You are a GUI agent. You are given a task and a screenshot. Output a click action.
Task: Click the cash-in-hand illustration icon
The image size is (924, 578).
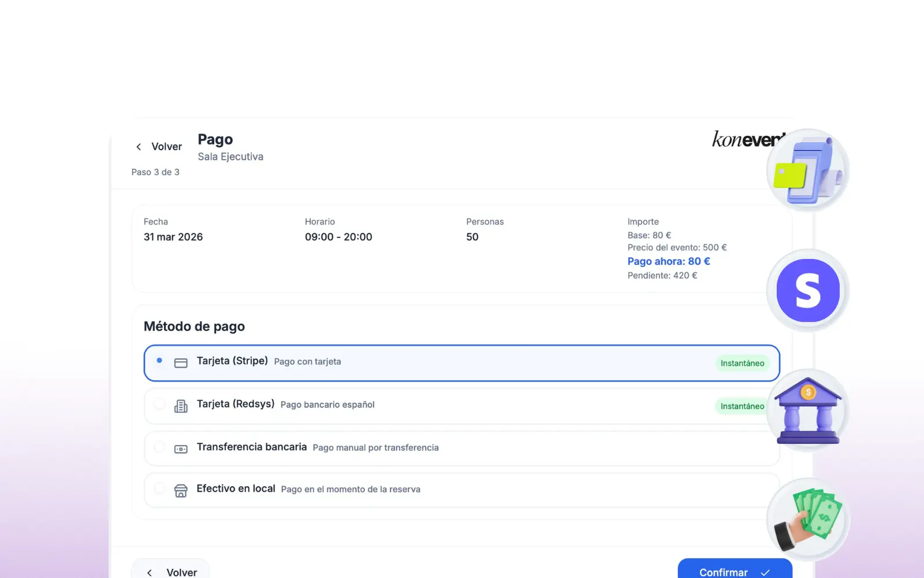(808, 518)
